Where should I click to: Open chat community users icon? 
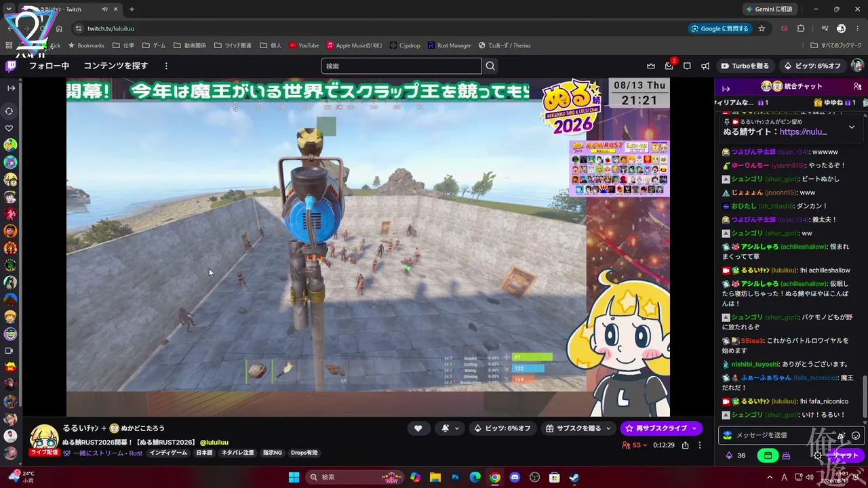858,87
